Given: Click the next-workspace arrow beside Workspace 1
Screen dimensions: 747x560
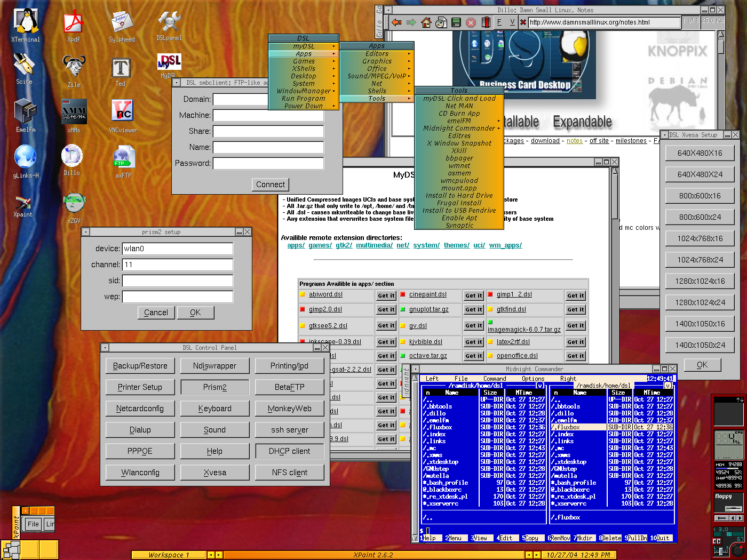Looking at the screenshot, I should coord(219,555).
